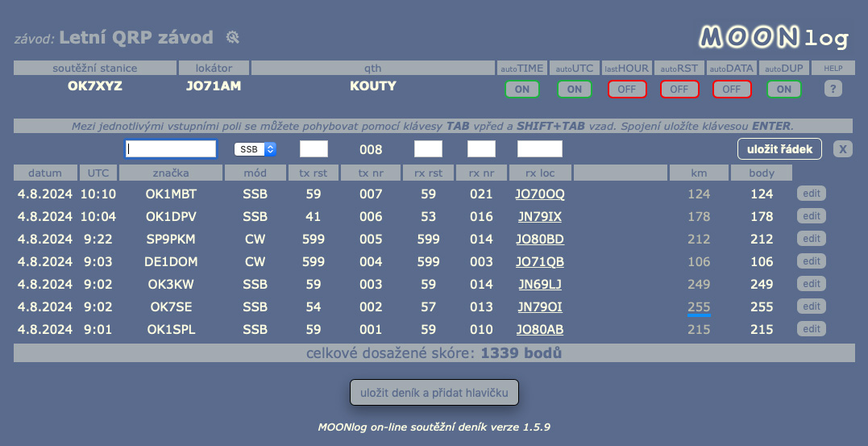868x446 pixels.
Task: Save the row with uložit řádek
Action: (x=779, y=148)
